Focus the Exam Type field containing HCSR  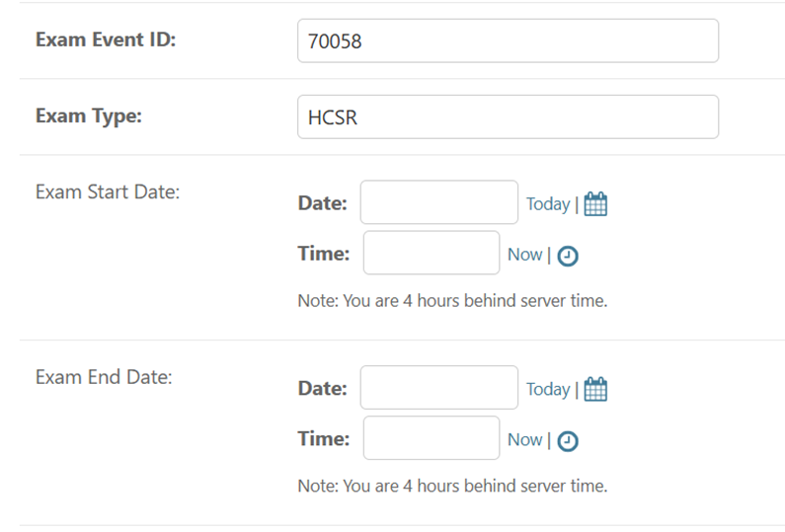pos(509,116)
